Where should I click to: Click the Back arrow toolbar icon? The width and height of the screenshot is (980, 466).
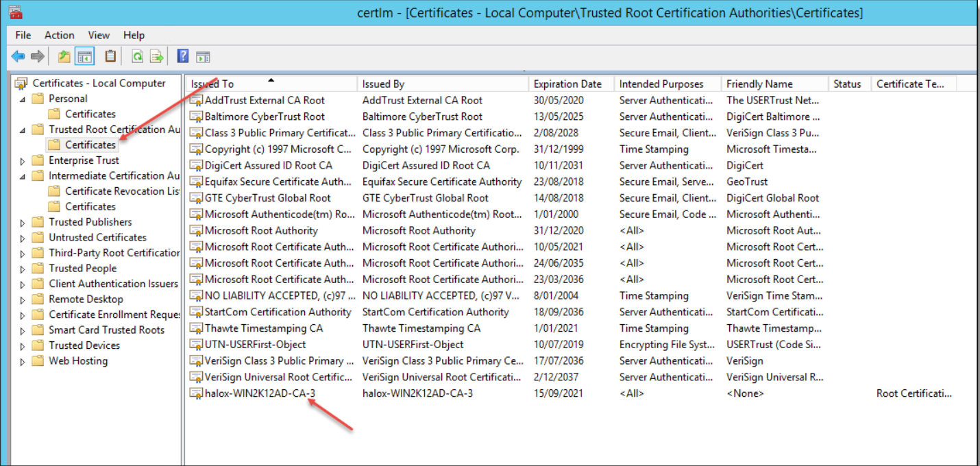(x=18, y=56)
